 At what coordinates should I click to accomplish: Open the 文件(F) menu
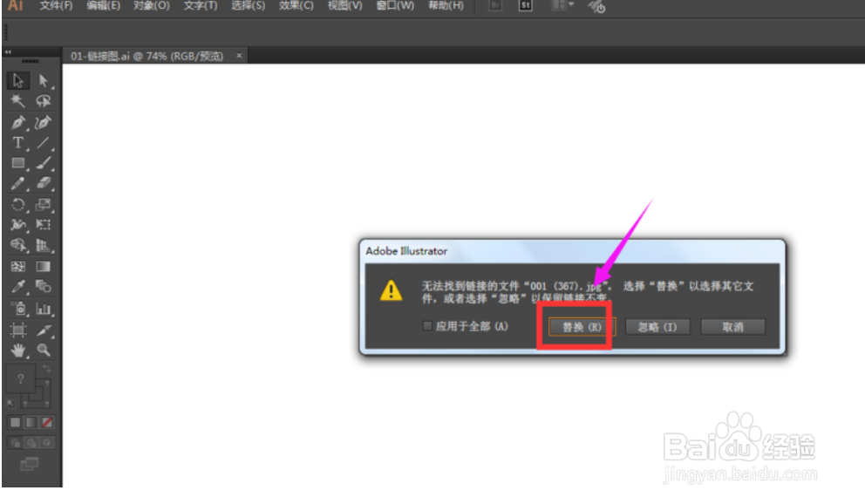[56, 6]
